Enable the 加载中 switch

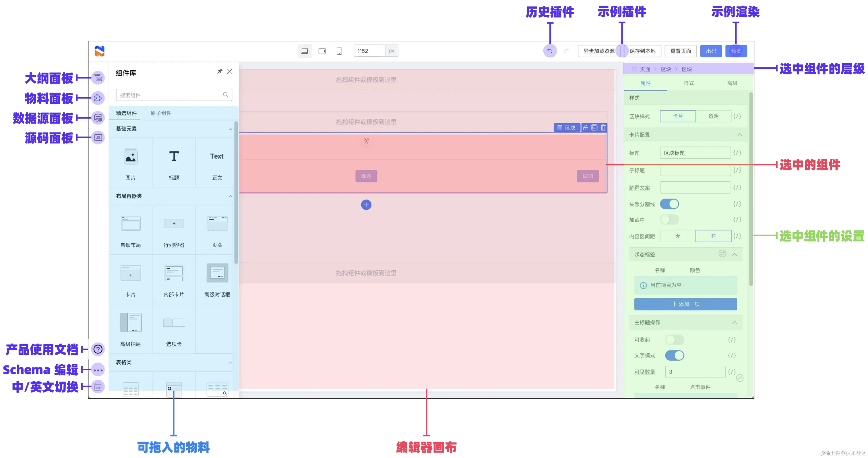[669, 220]
